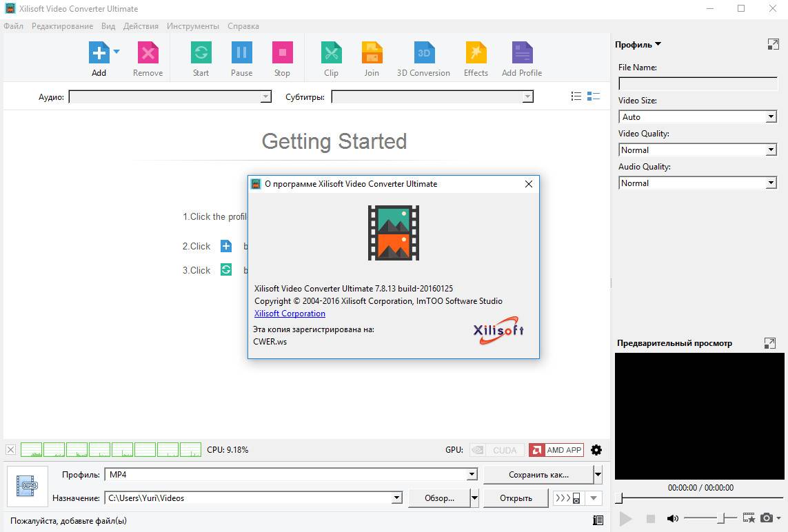Hide the CPU usage graph with X icon
This screenshot has height=532, width=788.
click(x=10, y=449)
